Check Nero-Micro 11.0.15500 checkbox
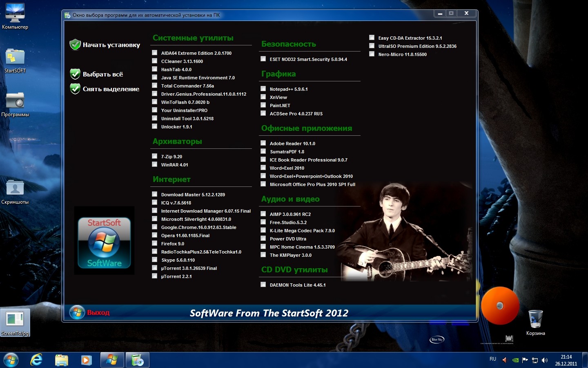This screenshot has height=368, width=588. pyautogui.click(x=372, y=54)
